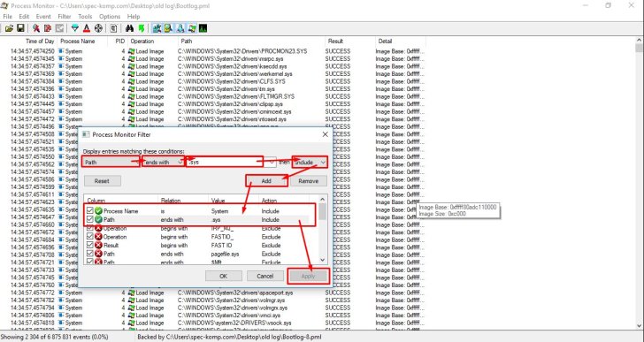The image size is (644, 342).
Task: Toggle checkbox for Path ends with pagefile.sys
Action: tap(90, 254)
